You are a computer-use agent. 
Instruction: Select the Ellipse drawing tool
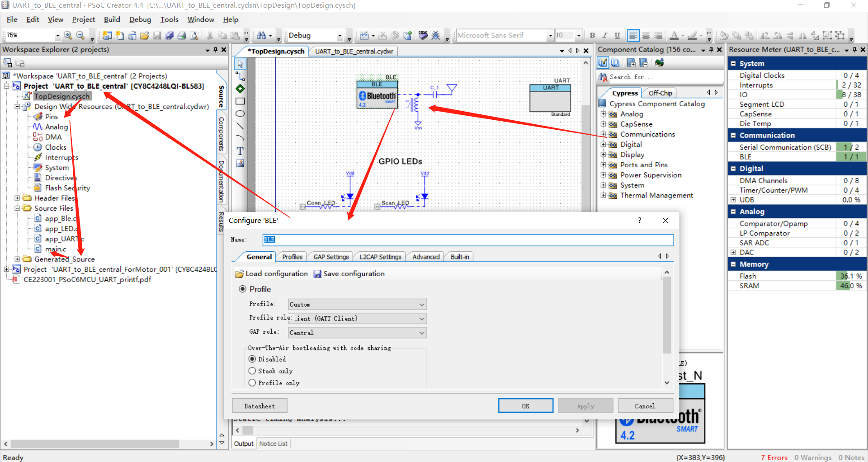240,114
